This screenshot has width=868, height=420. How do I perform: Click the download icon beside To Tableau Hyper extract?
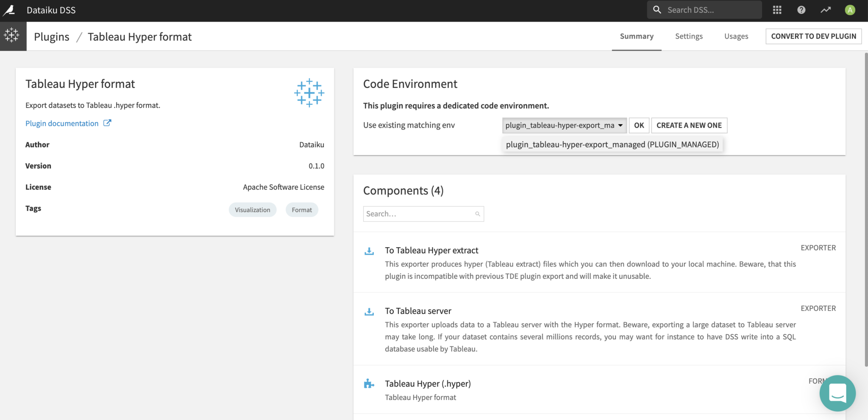click(x=369, y=251)
